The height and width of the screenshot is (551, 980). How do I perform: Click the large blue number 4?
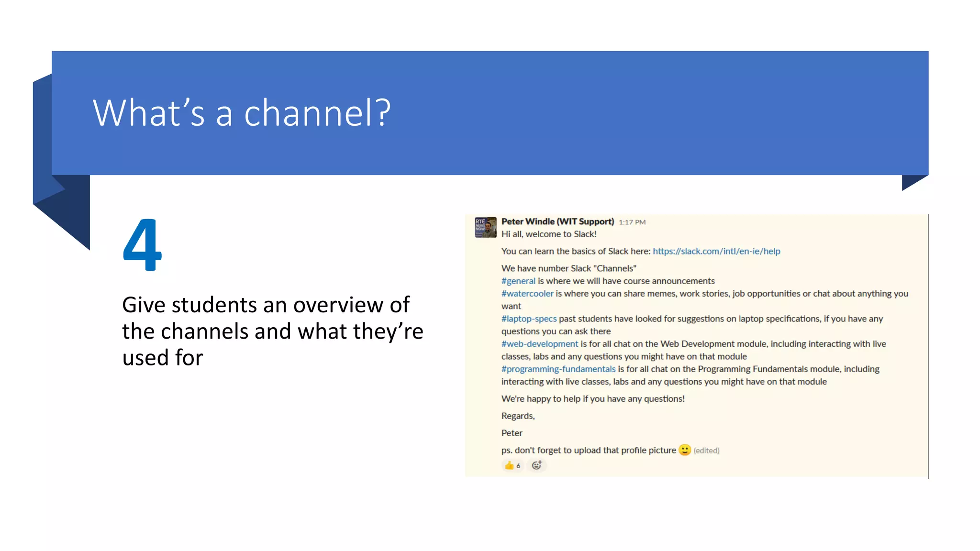click(x=142, y=244)
